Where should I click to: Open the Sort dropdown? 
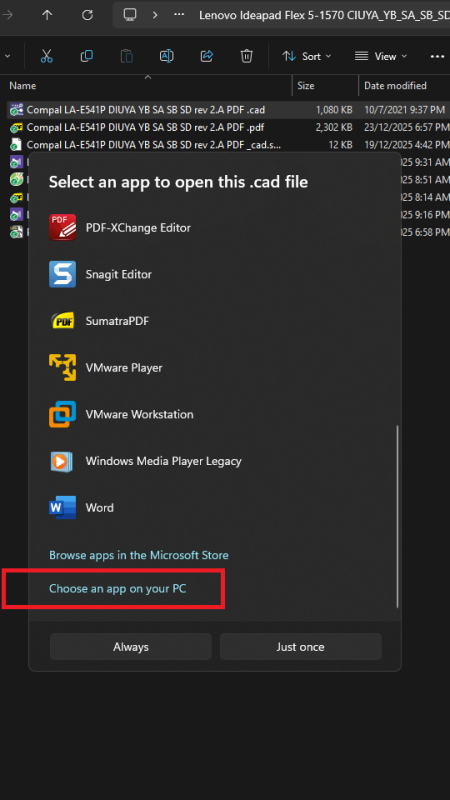307,56
